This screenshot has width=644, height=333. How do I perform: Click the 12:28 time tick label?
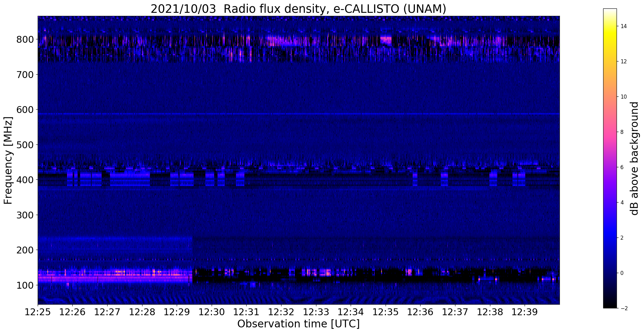(x=142, y=312)
